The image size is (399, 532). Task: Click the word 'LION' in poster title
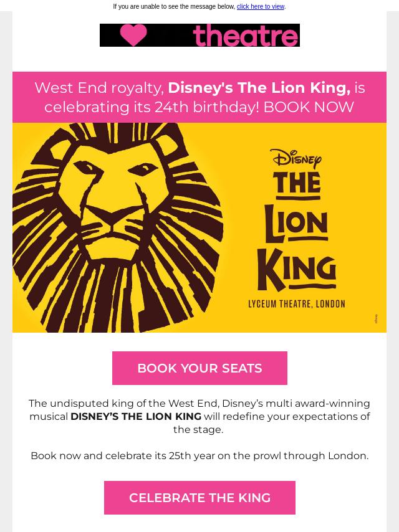point(296,224)
